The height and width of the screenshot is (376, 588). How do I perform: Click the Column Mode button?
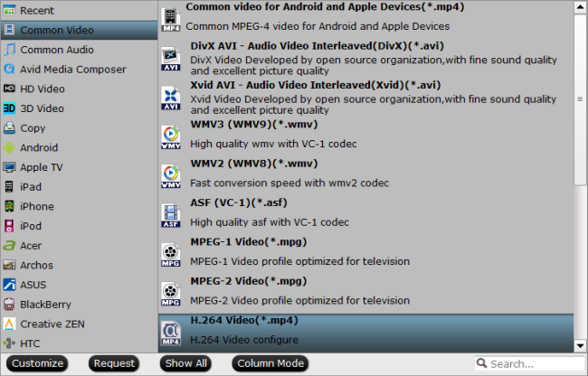coord(270,363)
